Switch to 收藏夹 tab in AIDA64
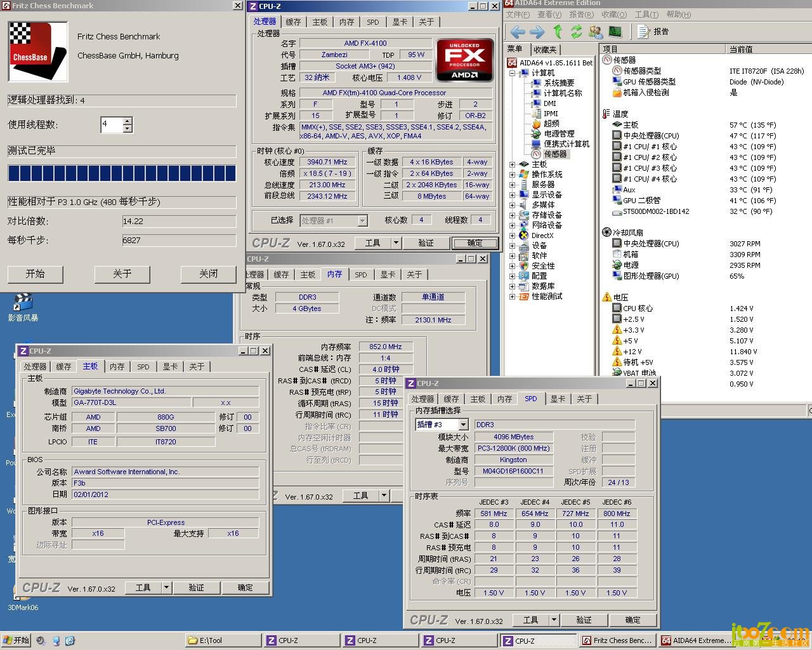 click(545, 50)
